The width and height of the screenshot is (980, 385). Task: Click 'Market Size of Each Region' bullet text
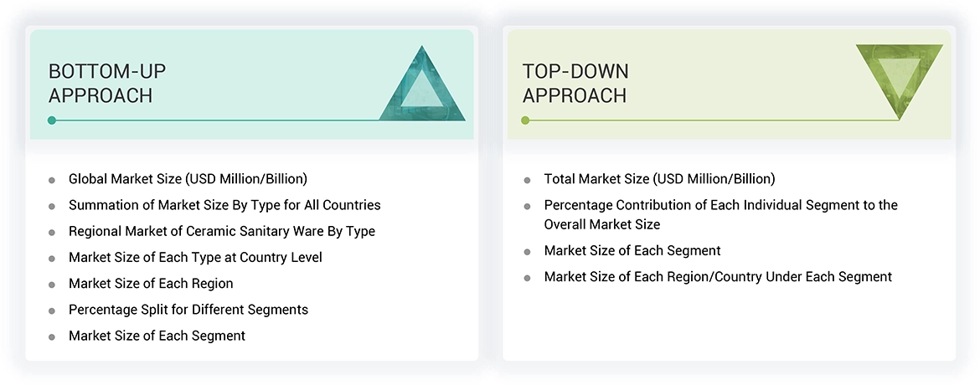(x=151, y=283)
